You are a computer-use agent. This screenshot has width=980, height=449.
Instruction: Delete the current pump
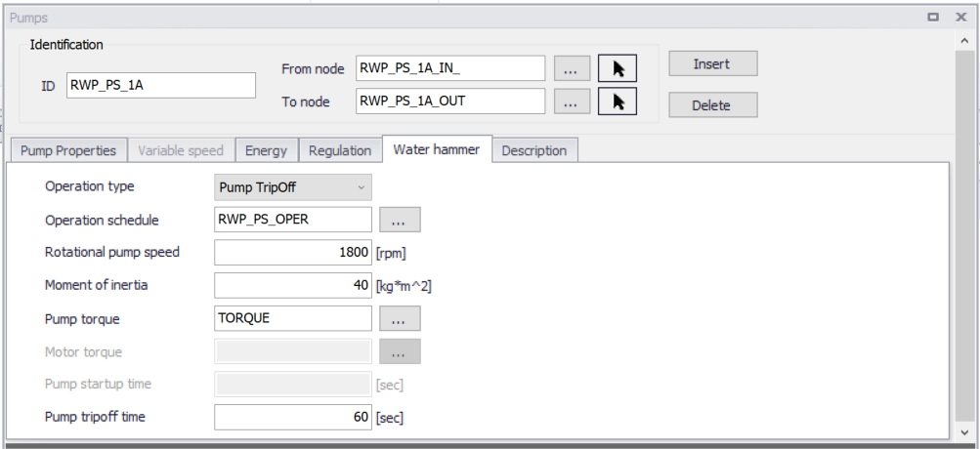(x=713, y=104)
